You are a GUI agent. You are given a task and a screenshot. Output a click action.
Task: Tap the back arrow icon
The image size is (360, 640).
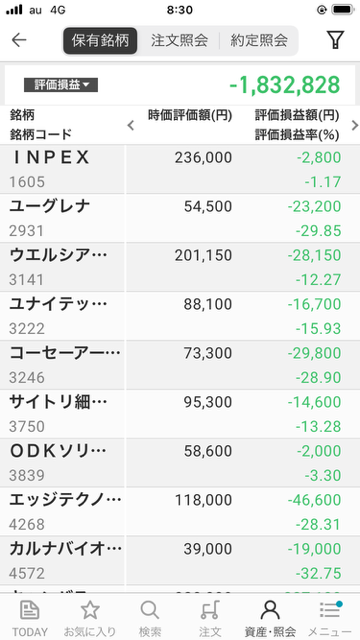coord(19,40)
